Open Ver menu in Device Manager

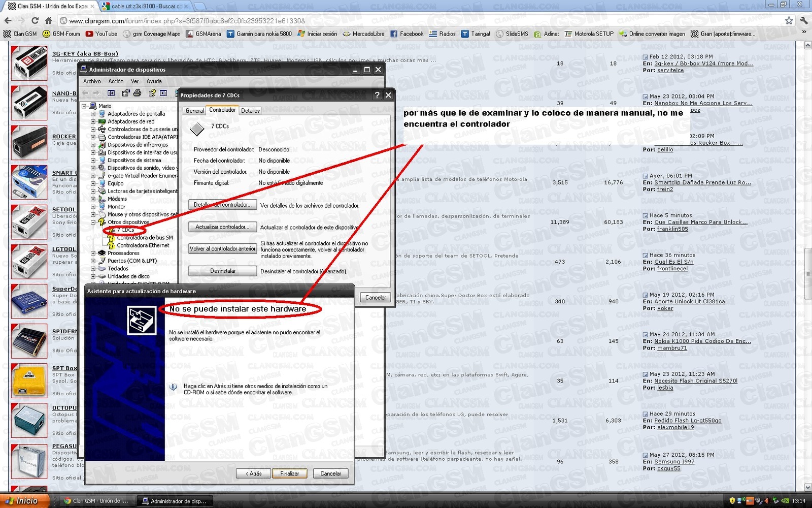click(x=135, y=81)
